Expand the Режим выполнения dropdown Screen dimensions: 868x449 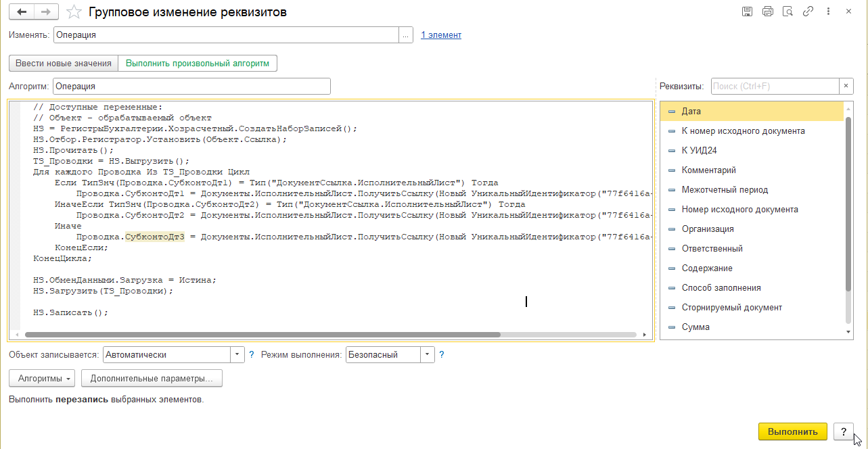coord(427,354)
